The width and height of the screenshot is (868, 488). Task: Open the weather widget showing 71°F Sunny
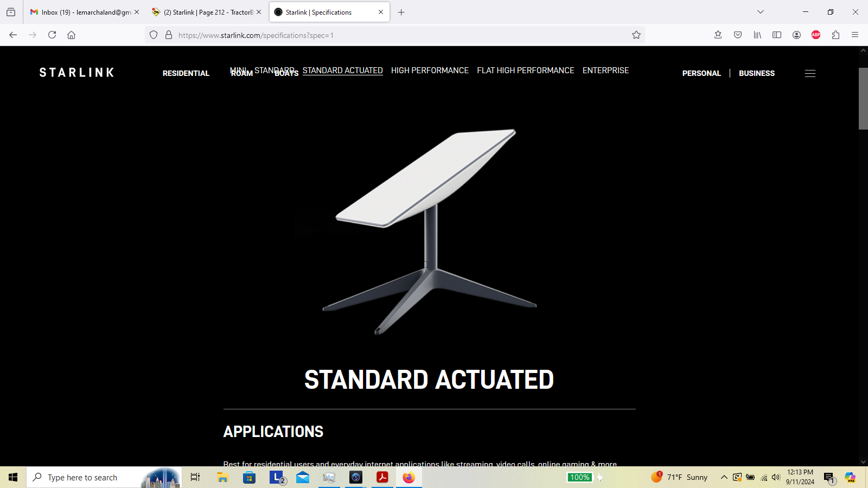(x=679, y=477)
